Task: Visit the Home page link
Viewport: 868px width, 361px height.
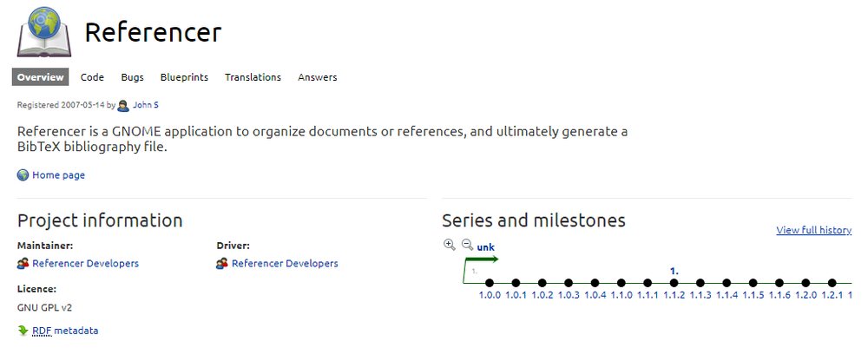Action: pyautogui.click(x=59, y=175)
